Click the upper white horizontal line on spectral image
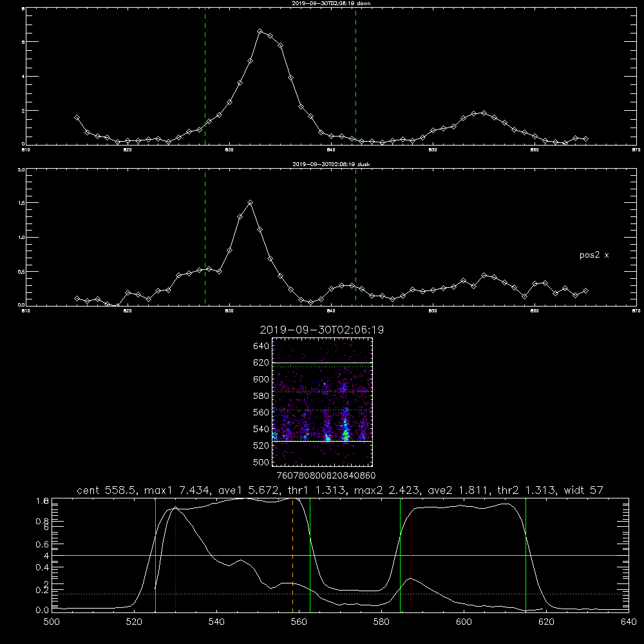Image resolution: width=644 pixels, height=644 pixels. (x=323, y=363)
